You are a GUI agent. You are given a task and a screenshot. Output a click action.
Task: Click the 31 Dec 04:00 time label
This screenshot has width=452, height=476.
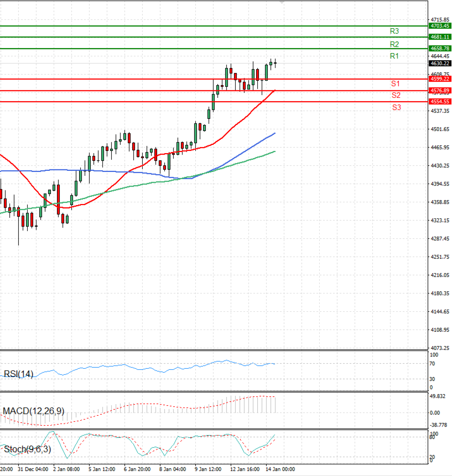(33, 469)
